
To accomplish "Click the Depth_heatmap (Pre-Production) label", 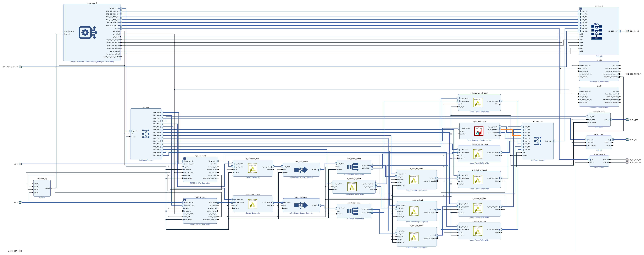I will click(x=479, y=140).
